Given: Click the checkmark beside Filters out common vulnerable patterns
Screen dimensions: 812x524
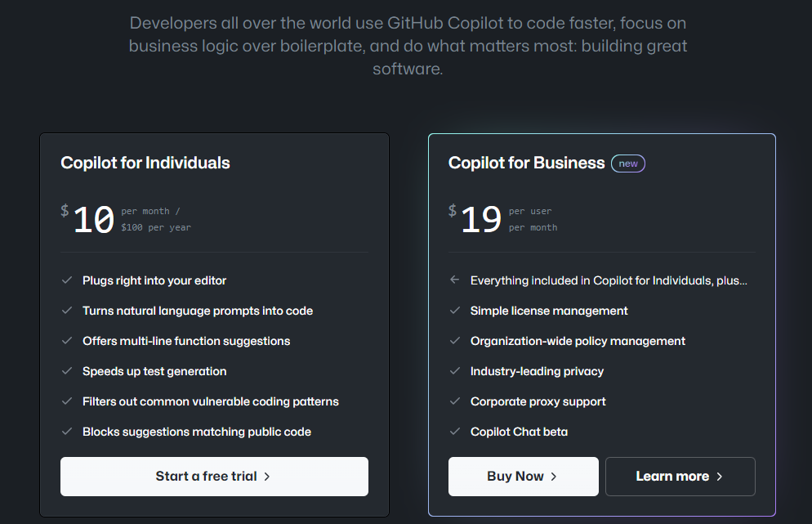Looking at the screenshot, I should click(x=67, y=401).
